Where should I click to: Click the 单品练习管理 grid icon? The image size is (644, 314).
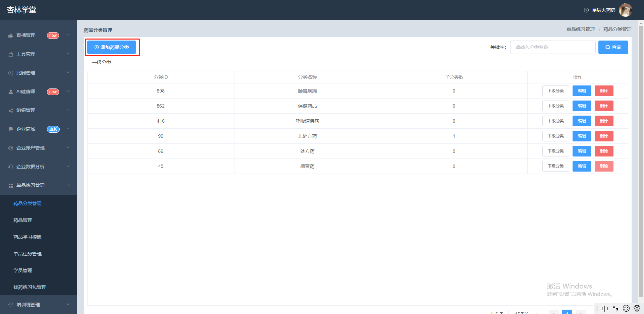11,186
